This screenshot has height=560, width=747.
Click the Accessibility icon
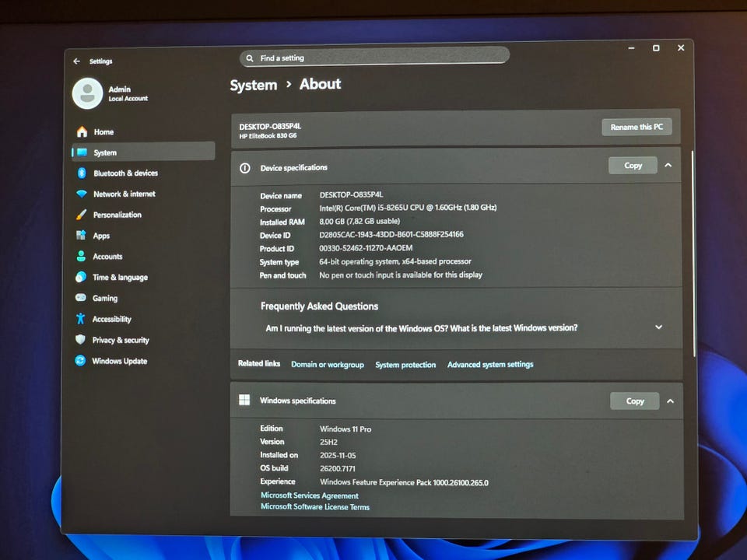pos(80,319)
